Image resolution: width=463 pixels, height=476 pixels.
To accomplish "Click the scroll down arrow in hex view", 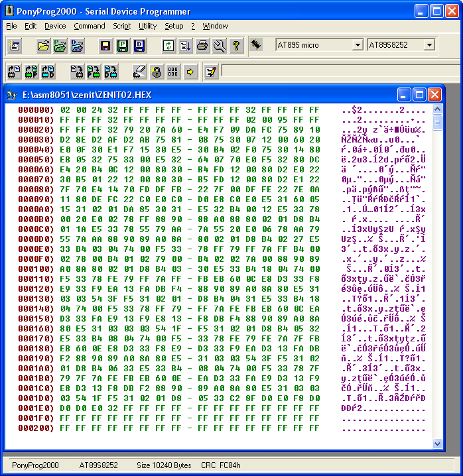I will (437, 444).
